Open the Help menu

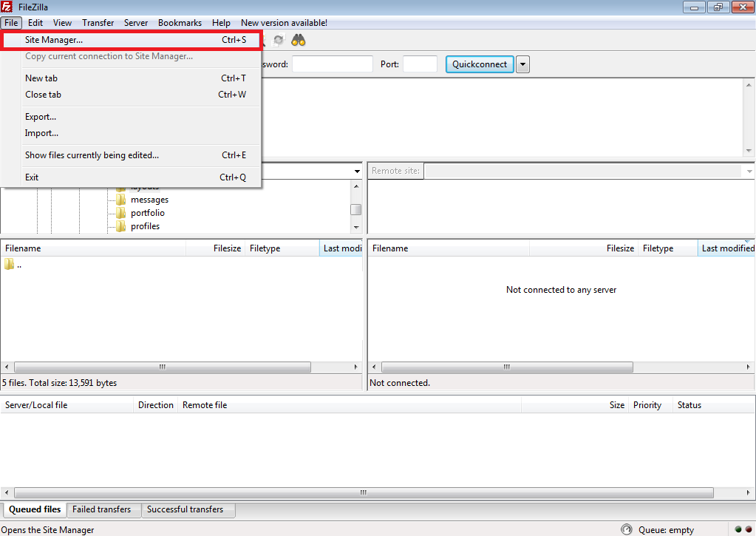pos(221,23)
